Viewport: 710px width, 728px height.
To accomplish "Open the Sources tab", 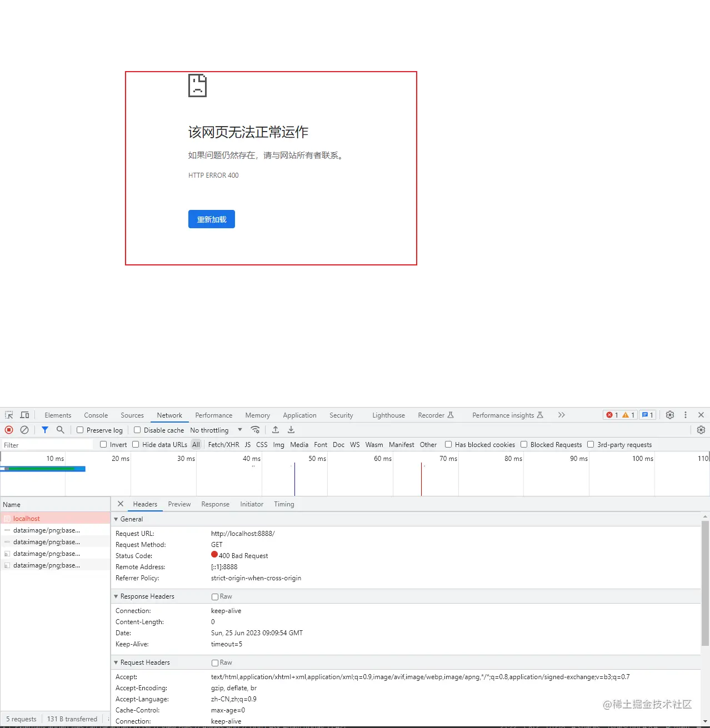I will [x=132, y=415].
